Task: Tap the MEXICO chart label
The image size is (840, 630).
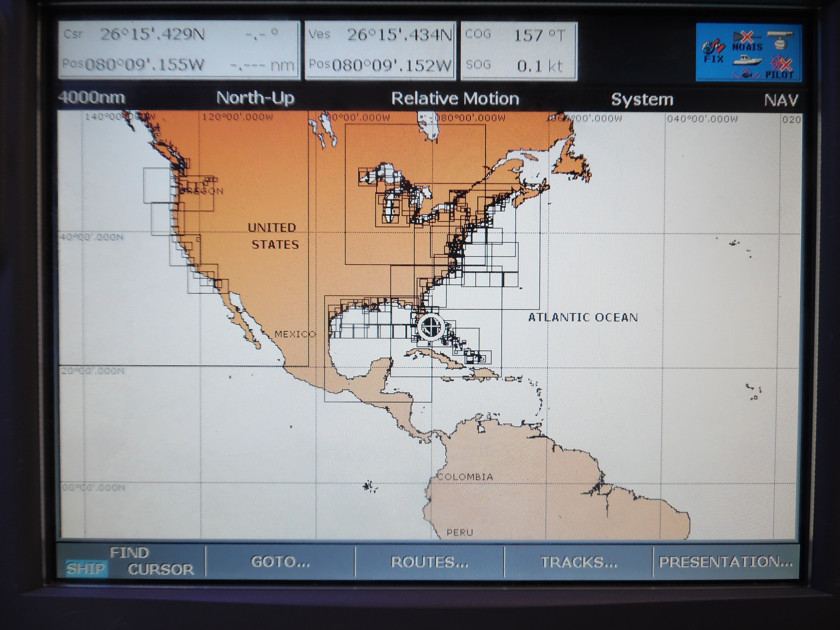Action: tap(295, 334)
